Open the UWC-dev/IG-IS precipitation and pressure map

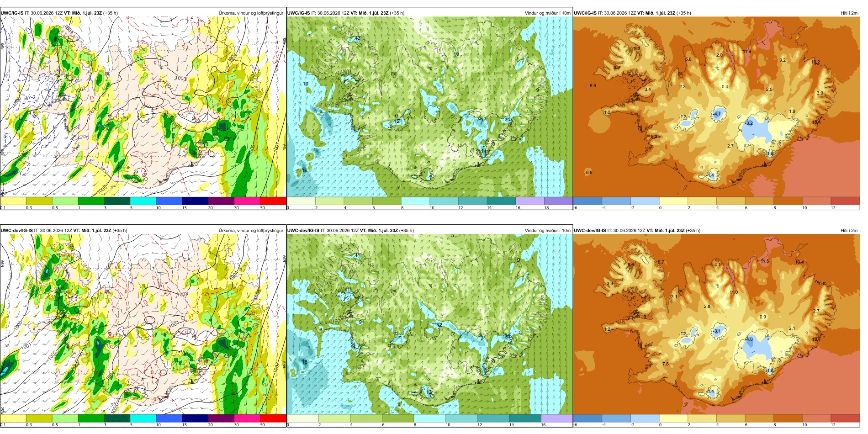pos(143,324)
